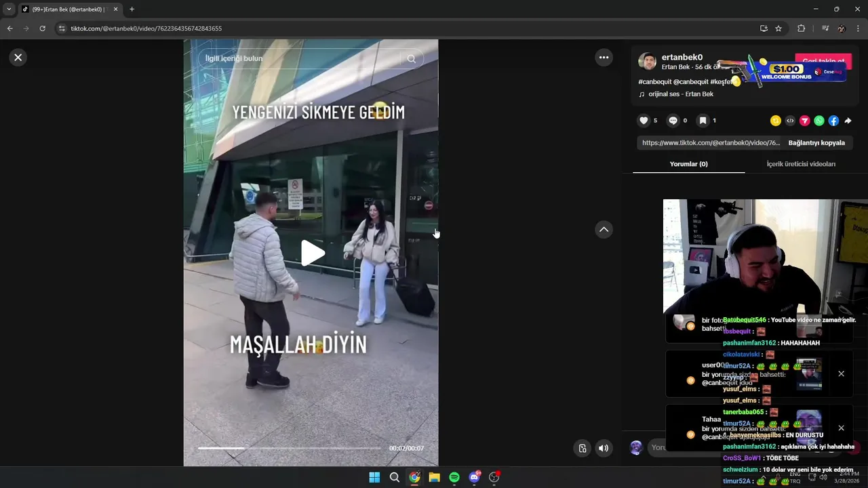Image resolution: width=868 pixels, height=488 pixels.
Task: Open 'orijinal ses - Ertan Bek' sound
Action: (x=681, y=94)
